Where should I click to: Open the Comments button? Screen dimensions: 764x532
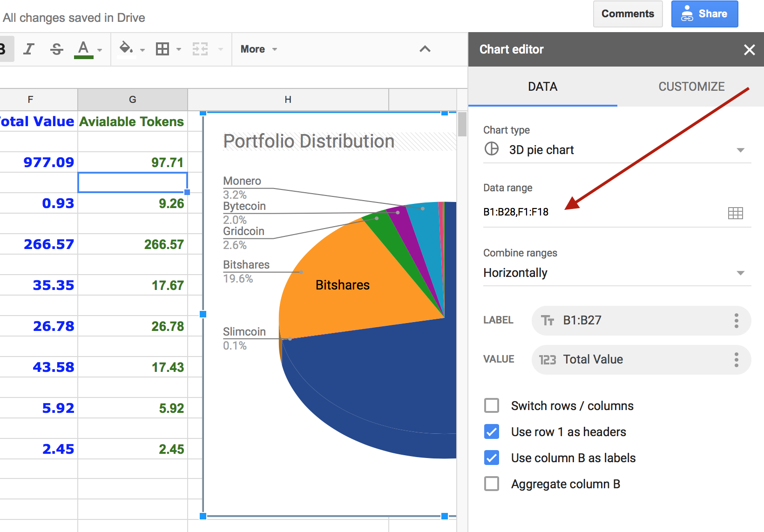628,14
